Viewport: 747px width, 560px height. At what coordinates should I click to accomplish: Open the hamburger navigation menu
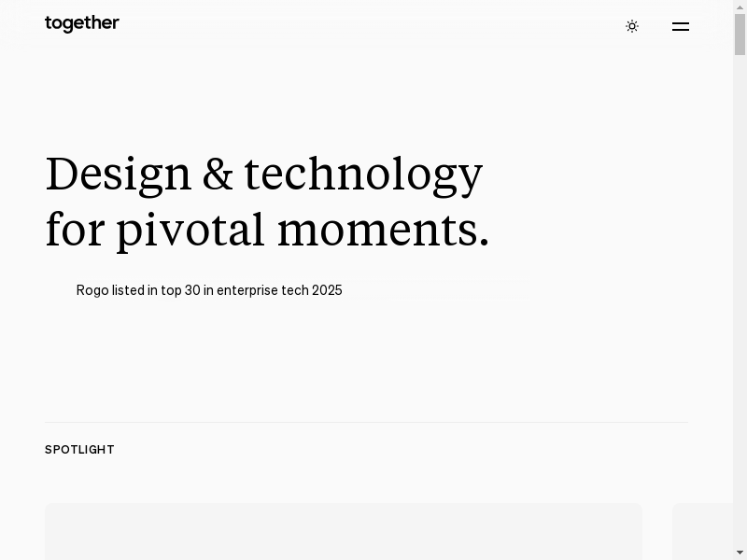coord(681,27)
